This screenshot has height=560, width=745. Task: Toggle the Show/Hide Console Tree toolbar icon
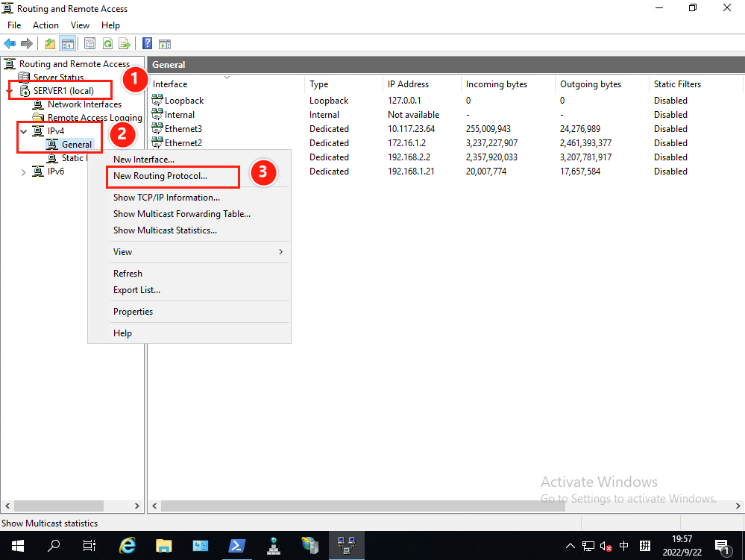pyautogui.click(x=68, y=44)
